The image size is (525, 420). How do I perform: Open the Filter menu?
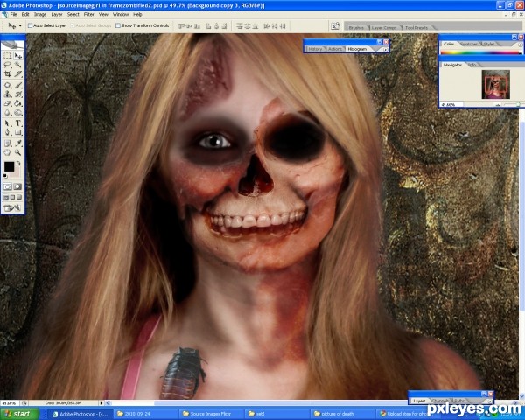tap(88, 14)
